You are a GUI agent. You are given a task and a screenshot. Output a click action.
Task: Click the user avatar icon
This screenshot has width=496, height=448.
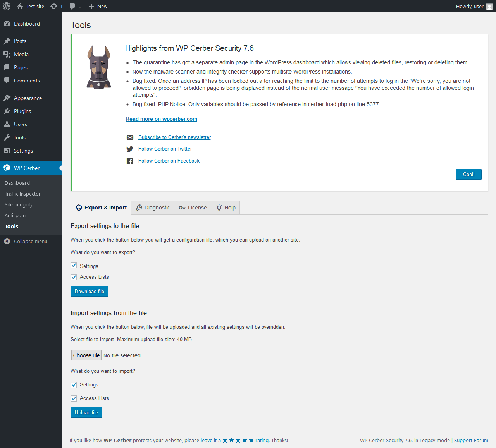click(x=489, y=7)
